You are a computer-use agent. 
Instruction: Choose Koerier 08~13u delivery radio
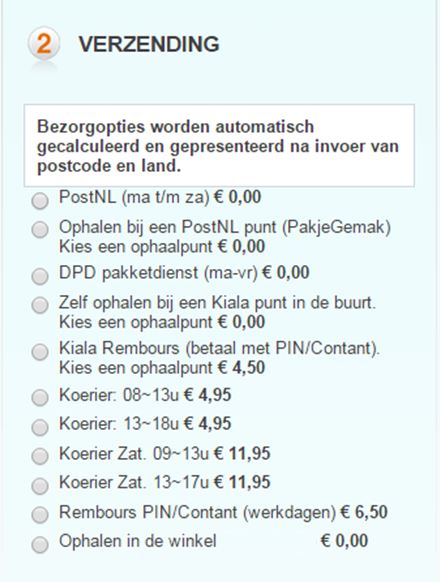coord(40,398)
